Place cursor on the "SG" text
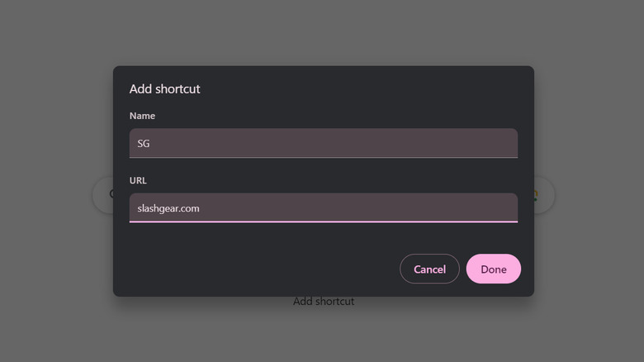This screenshot has height=362, width=644. pos(144,143)
